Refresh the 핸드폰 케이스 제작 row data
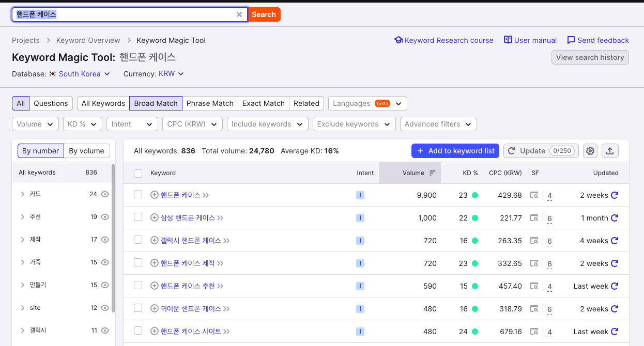The width and height of the screenshot is (644, 346). pos(615,263)
